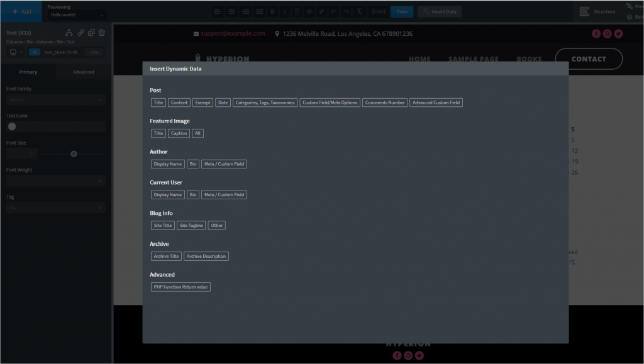Screen dimensions: 644x364
Task: Open the Font Weight dropdown
Action: 56,180
